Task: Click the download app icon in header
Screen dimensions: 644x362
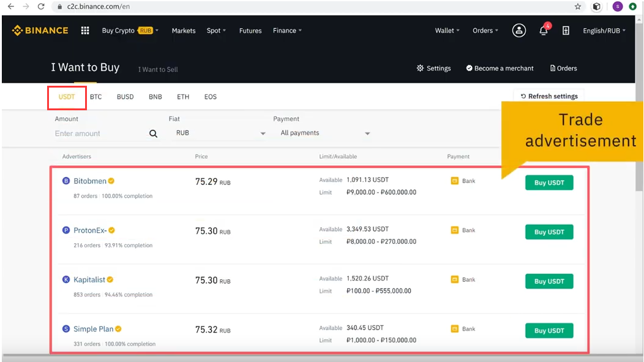Action: [566, 31]
